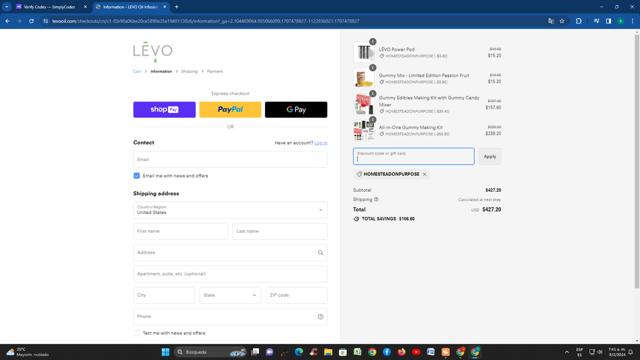Click the LEVO Power Pod product thumbnail
Image resolution: width=640 pixels, height=360 pixels.
(x=364, y=52)
